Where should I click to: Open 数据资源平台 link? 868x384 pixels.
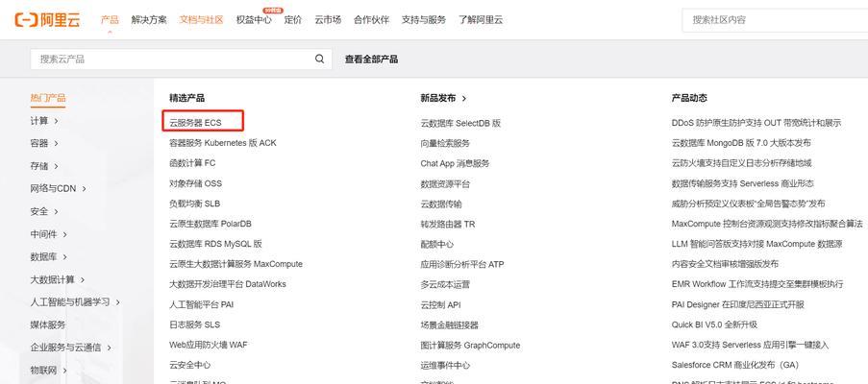click(445, 184)
